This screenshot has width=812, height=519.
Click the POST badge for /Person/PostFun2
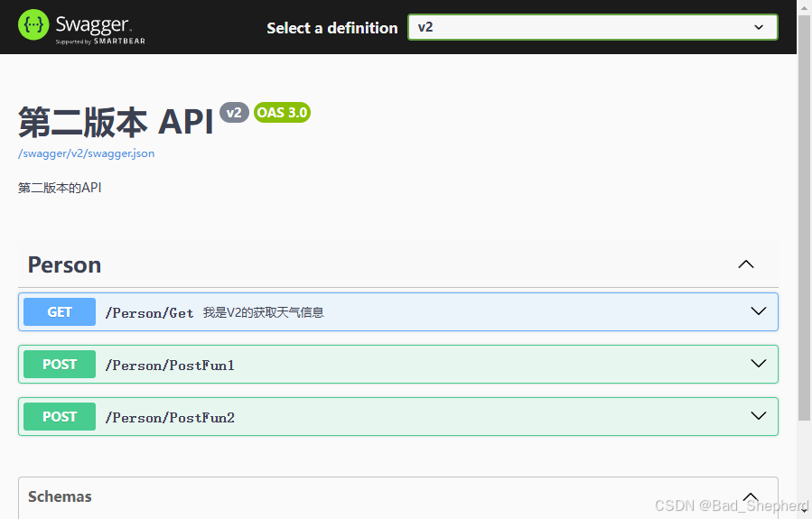pyautogui.click(x=60, y=416)
